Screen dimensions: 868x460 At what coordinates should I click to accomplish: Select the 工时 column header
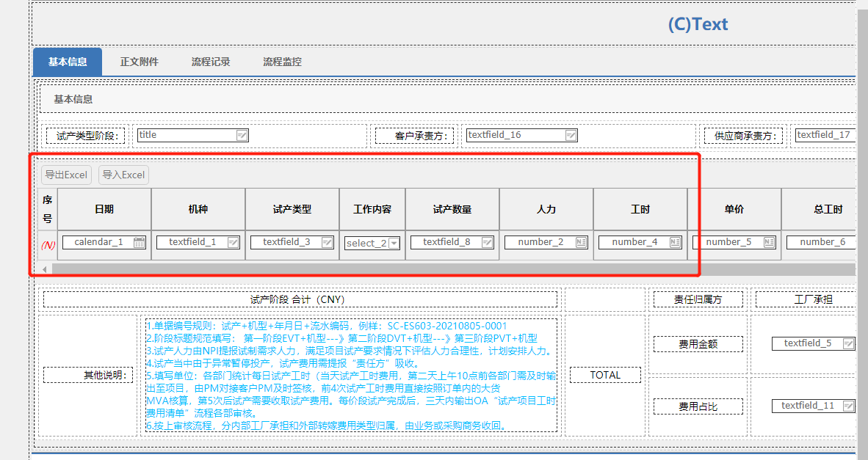tap(640, 209)
